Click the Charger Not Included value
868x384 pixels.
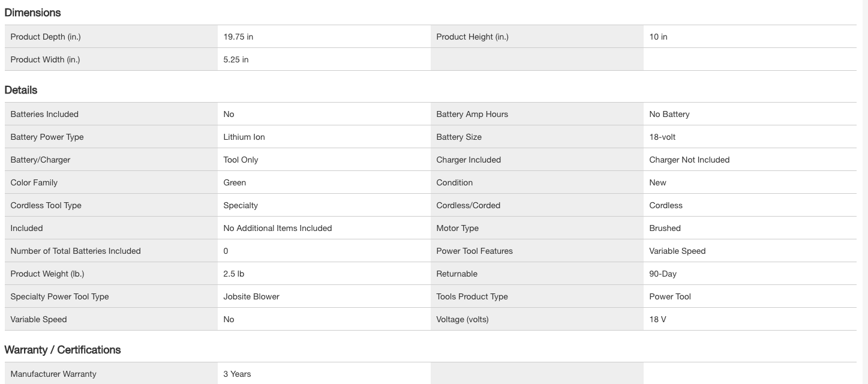(689, 160)
